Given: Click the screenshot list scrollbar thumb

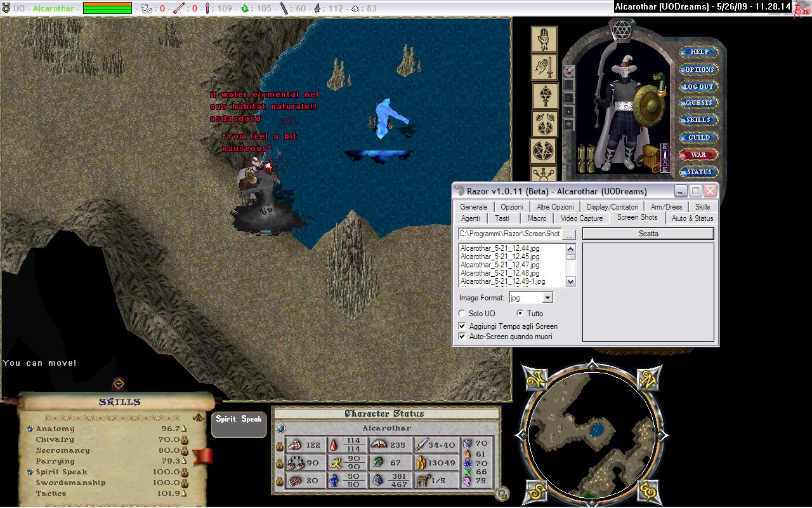Looking at the screenshot, I should tap(571, 257).
